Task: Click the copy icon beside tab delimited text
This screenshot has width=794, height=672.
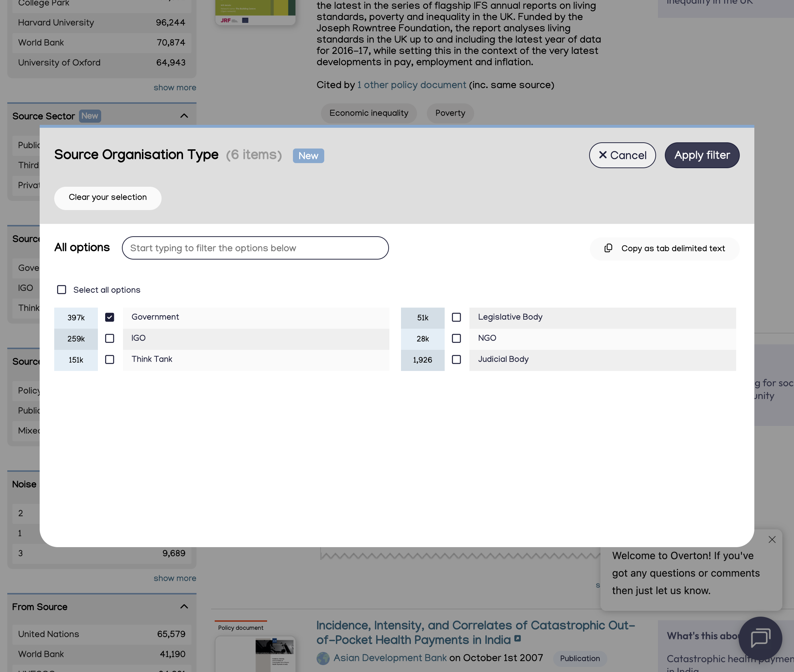Action: point(608,248)
